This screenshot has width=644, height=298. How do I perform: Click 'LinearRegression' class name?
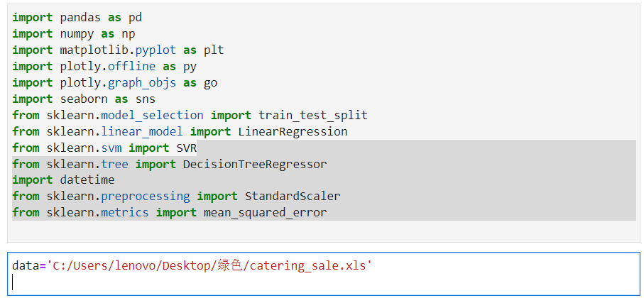tap(293, 131)
